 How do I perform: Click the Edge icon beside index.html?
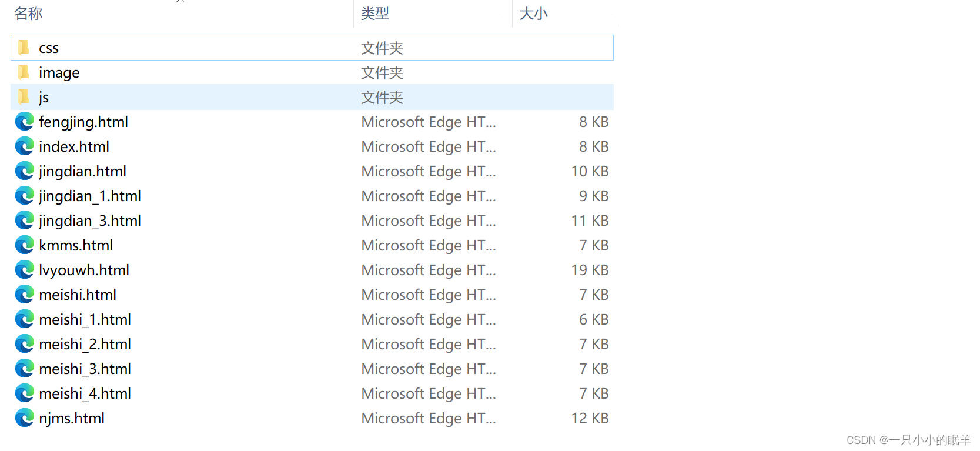pyautogui.click(x=24, y=146)
